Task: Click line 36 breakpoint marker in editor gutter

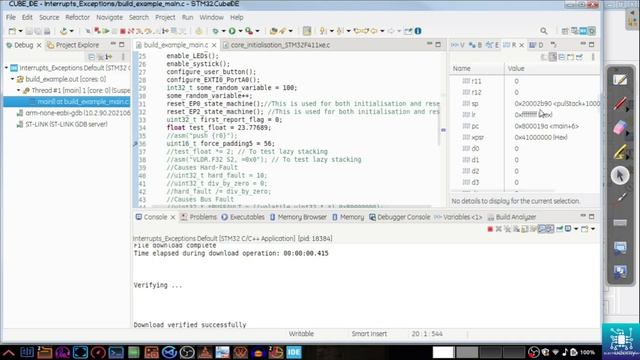Action: (x=135, y=144)
